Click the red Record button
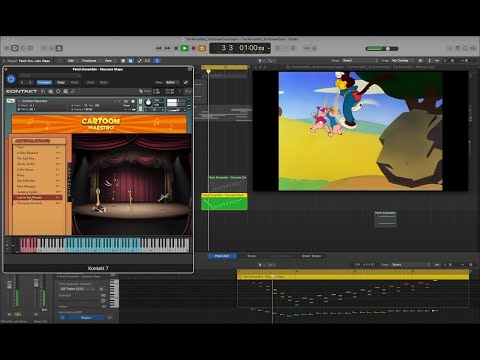Screen dimensions: 480x360 pos(193,48)
